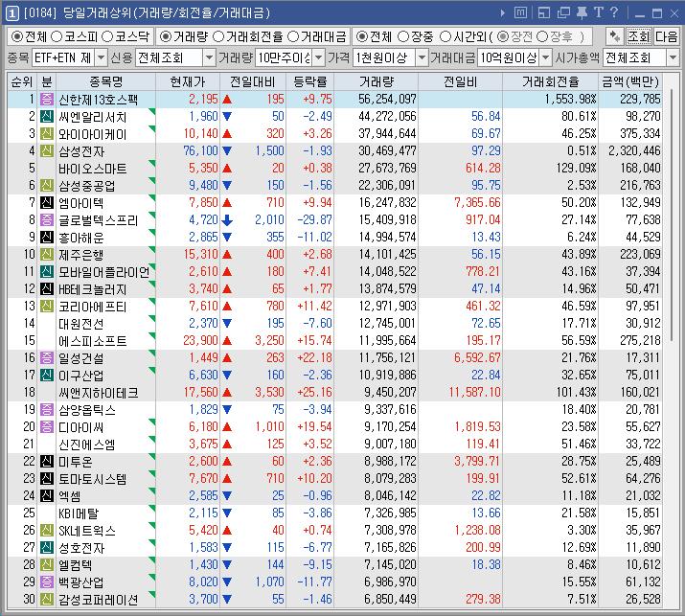685x616 pixels.
Task: Click the 증 badge beside 백광산업
Action: coord(47,582)
